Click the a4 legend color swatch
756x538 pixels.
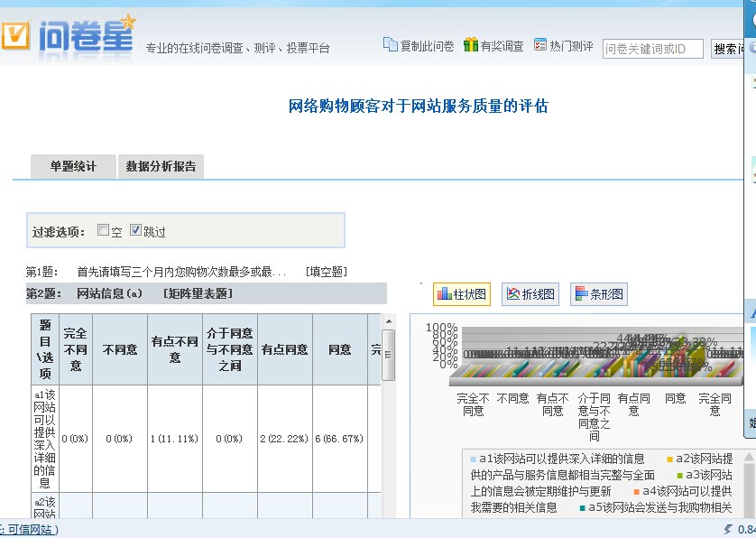[636, 492]
